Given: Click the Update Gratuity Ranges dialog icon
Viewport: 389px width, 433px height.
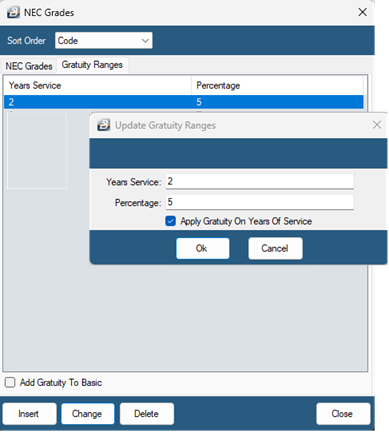Looking at the screenshot, I should coord(104,125).
